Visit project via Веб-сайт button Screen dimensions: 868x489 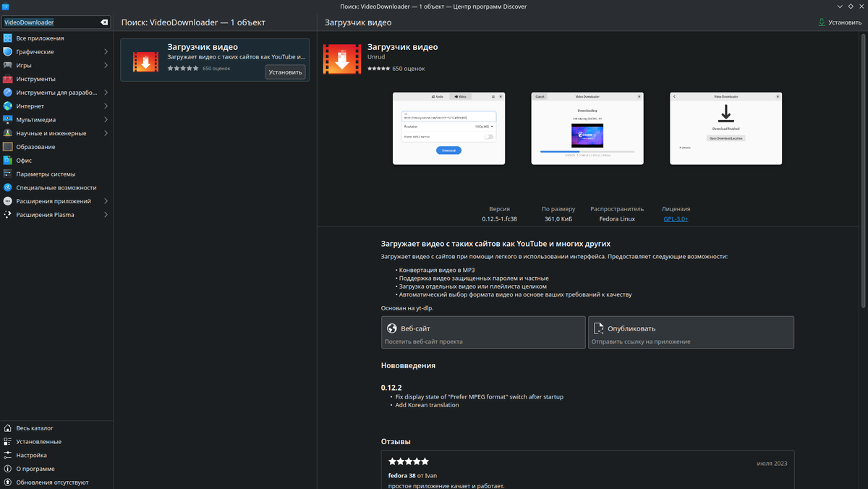(x=483, y=333)
